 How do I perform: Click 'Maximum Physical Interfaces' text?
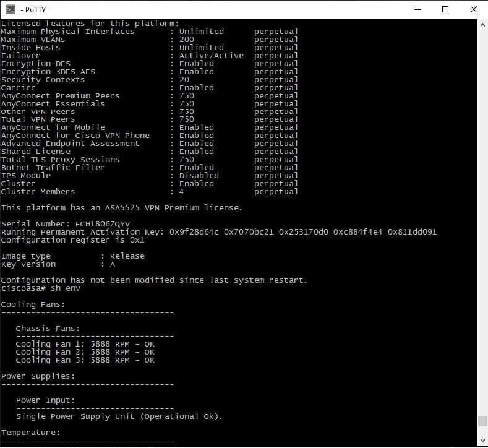67,32
